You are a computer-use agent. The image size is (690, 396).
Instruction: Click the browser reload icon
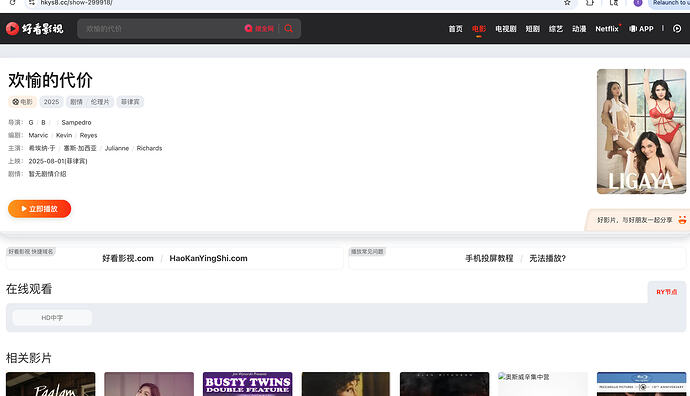point(12,3)
